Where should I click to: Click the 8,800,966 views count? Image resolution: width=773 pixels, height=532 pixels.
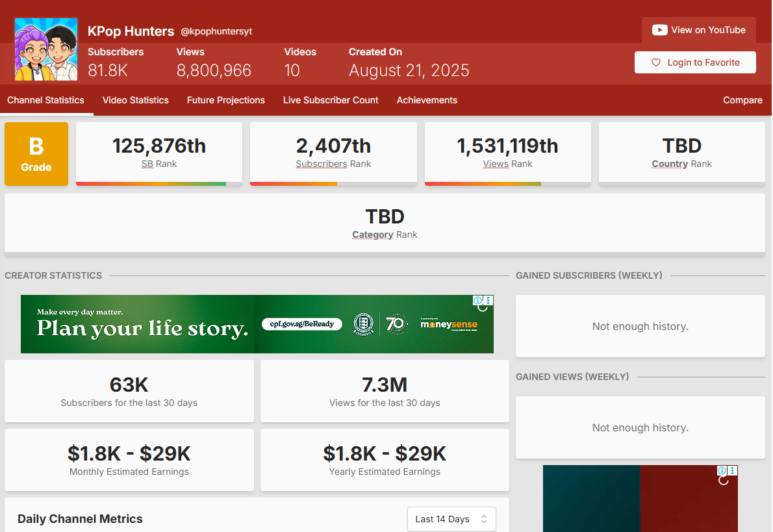(214, 71)
